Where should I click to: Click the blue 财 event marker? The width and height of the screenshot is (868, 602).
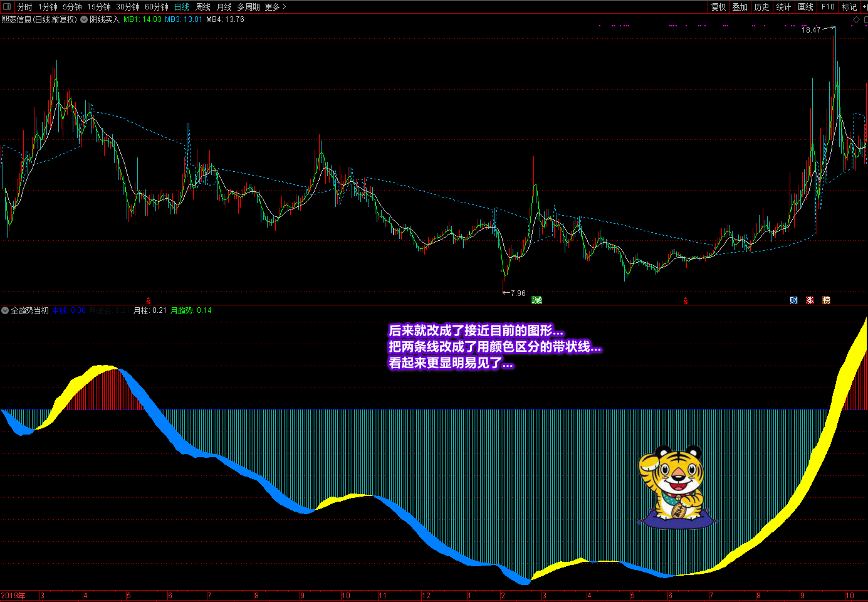point(793,300)
